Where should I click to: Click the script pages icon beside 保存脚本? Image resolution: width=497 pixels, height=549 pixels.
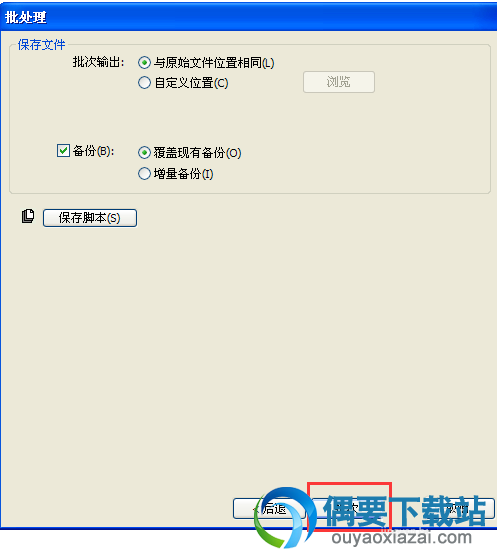[x=28, y=216]
